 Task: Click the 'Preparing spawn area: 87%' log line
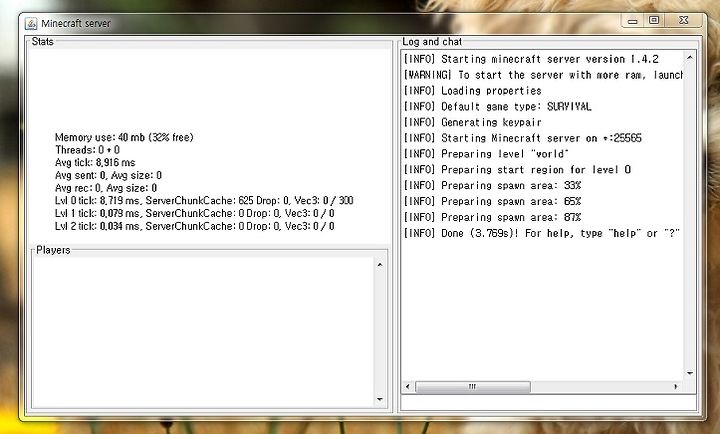[492, 217]
